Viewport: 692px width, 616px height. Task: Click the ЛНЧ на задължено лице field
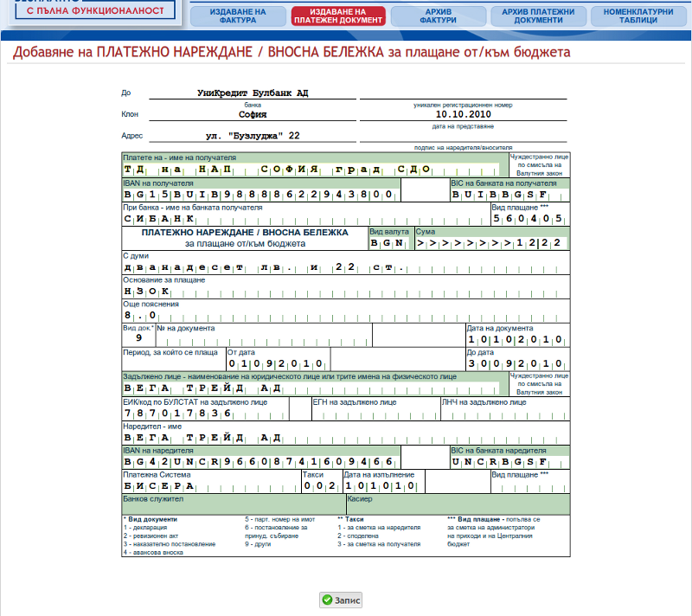click(505, 414)
